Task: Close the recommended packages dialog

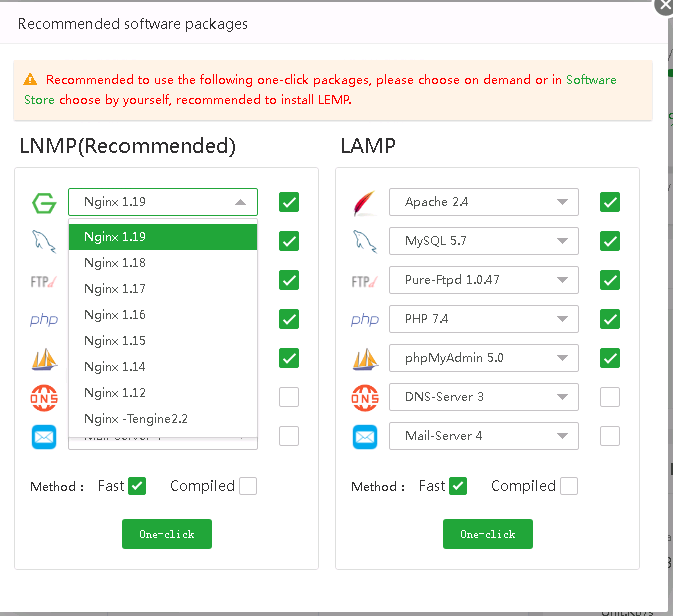Action: coord(664,5)
